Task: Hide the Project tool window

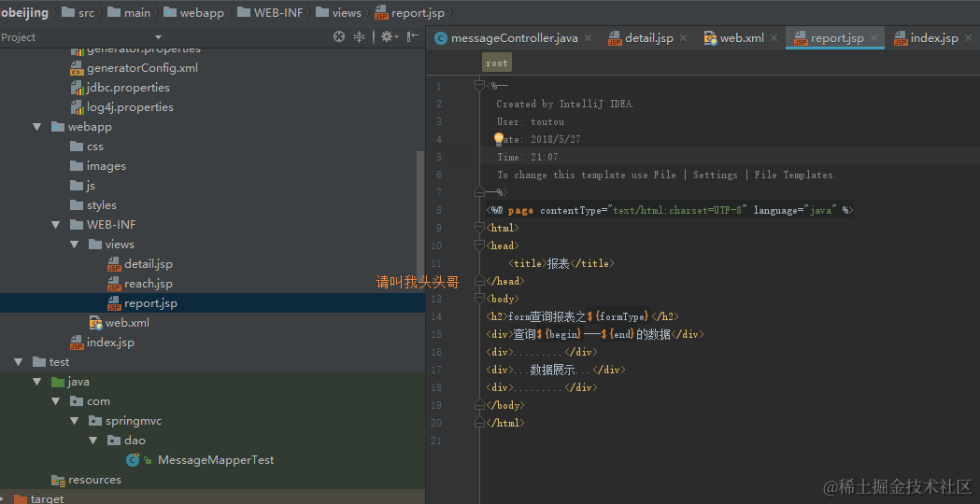Action: click(x=413, y=36)
